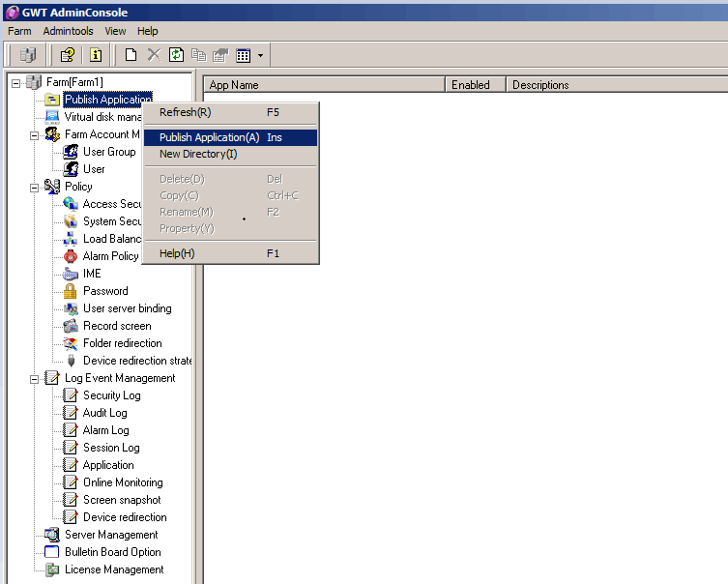Select New Directory(I) in context menu
The image size is (728, 584).
(198, 154)
